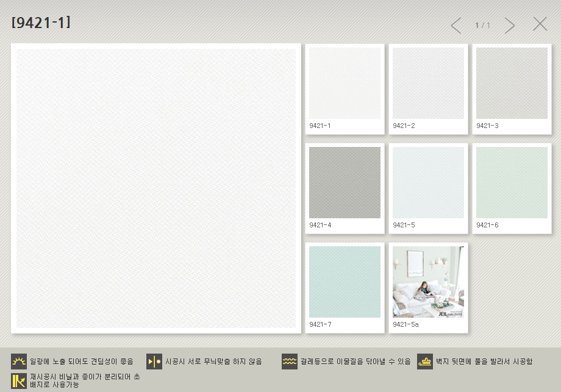Viewport: 561px width, 392px height.
Task: Click the 9421-5a label text
Action: (x=406, y=324)
